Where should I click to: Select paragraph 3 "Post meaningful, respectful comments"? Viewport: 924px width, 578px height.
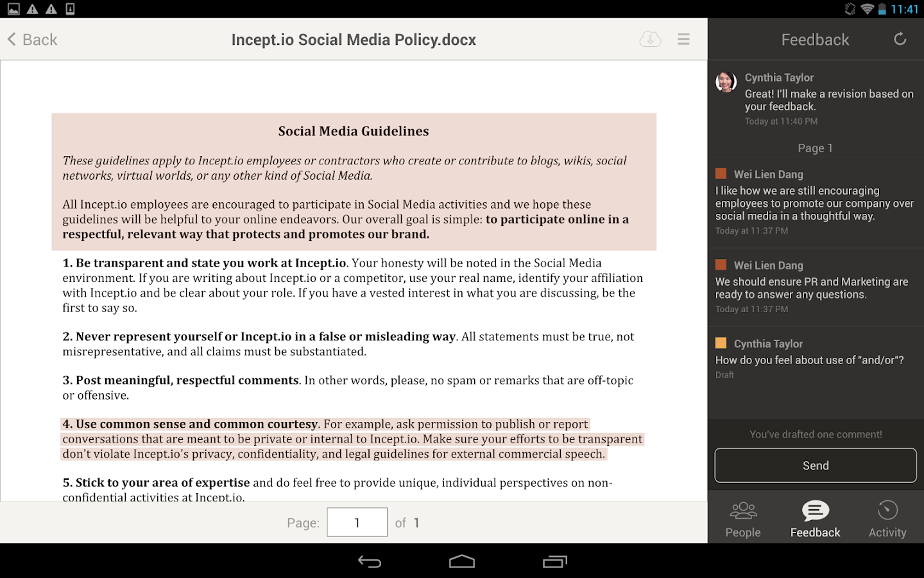(348, 387)
